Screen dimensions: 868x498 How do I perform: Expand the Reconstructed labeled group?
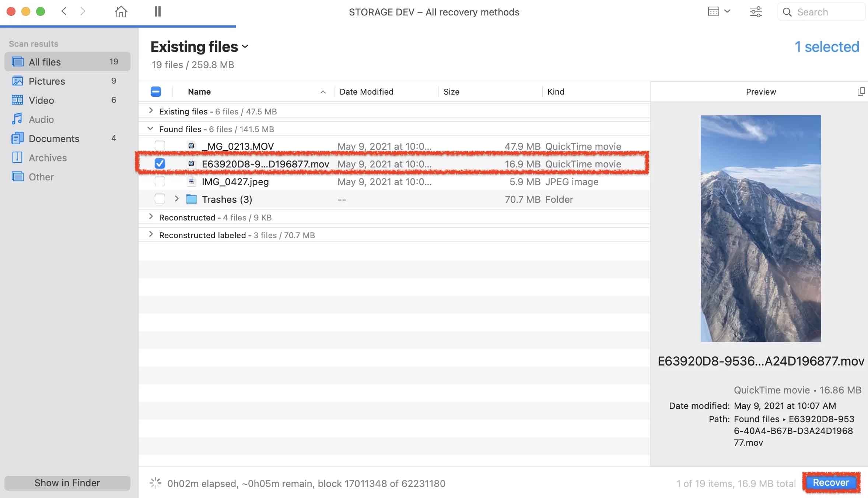click(151, 234)
